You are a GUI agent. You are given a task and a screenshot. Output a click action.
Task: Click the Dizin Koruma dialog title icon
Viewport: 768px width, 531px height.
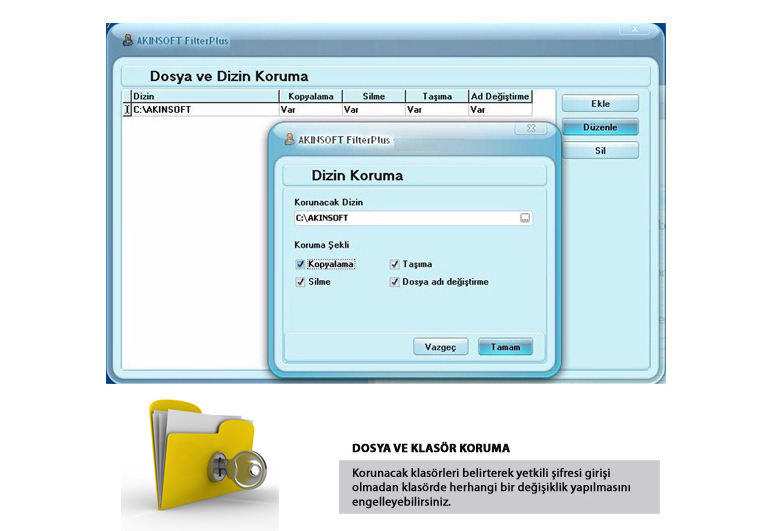pos(289,139)
